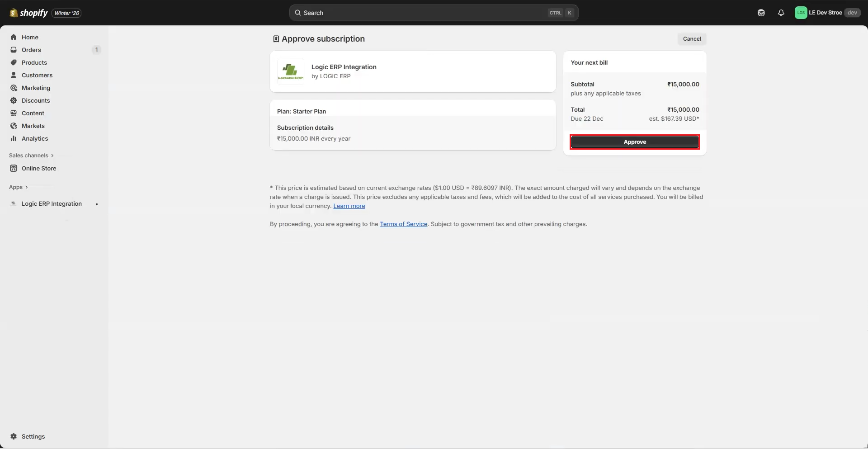
Task: Open Sidekick assistant icon in top bar
Action: pos(761,13)
